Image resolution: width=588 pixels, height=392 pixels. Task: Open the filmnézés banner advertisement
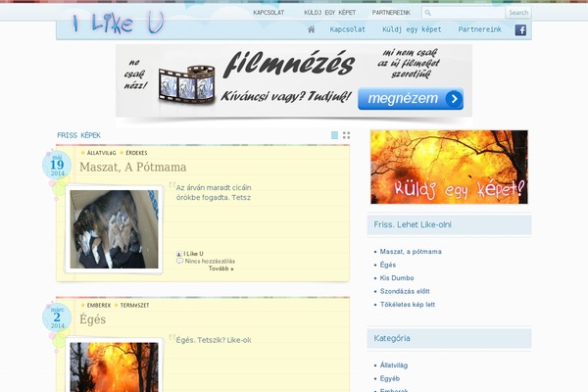coord(294,80)
